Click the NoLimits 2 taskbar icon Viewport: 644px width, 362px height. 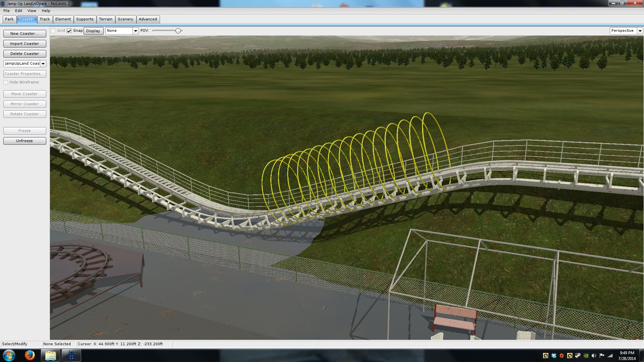(71, 355)
